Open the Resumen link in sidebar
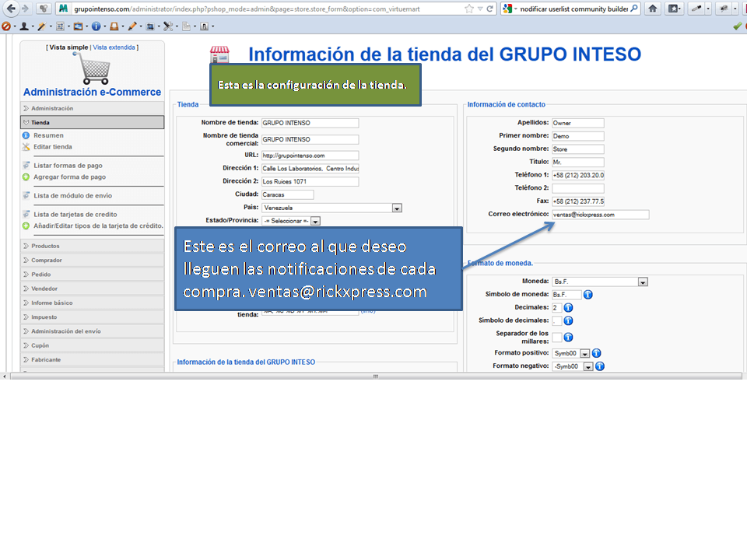 pyautogui.click(x=48, y=135)
